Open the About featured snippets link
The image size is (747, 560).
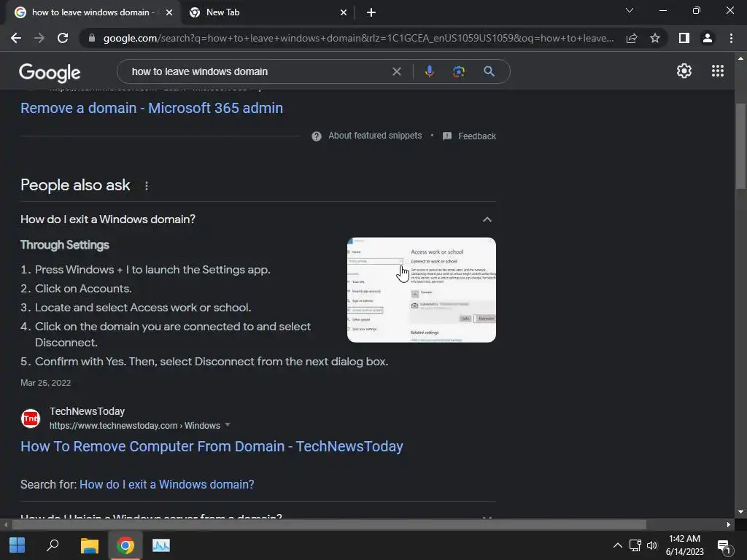375,136
